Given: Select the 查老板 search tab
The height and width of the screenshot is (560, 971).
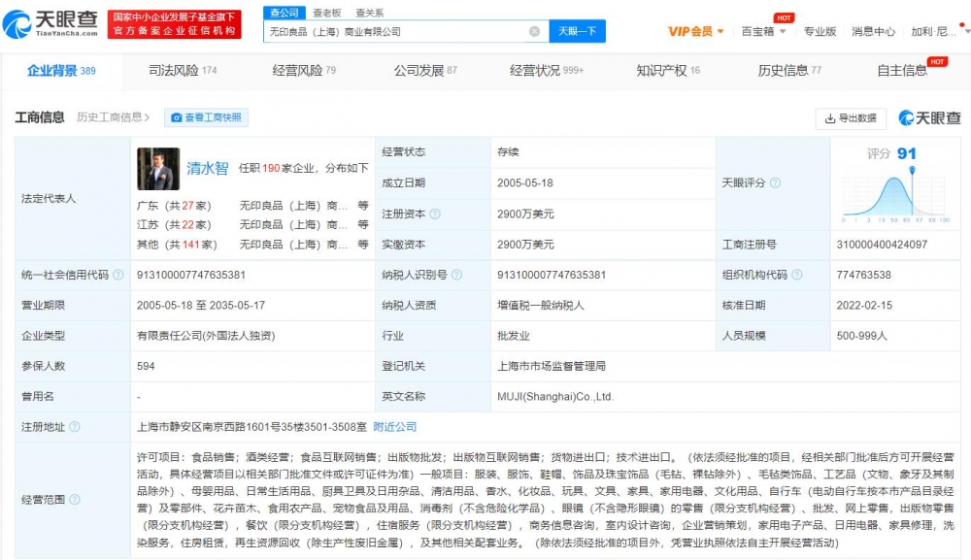Looking at the screenshot, I should click(327, 13).
